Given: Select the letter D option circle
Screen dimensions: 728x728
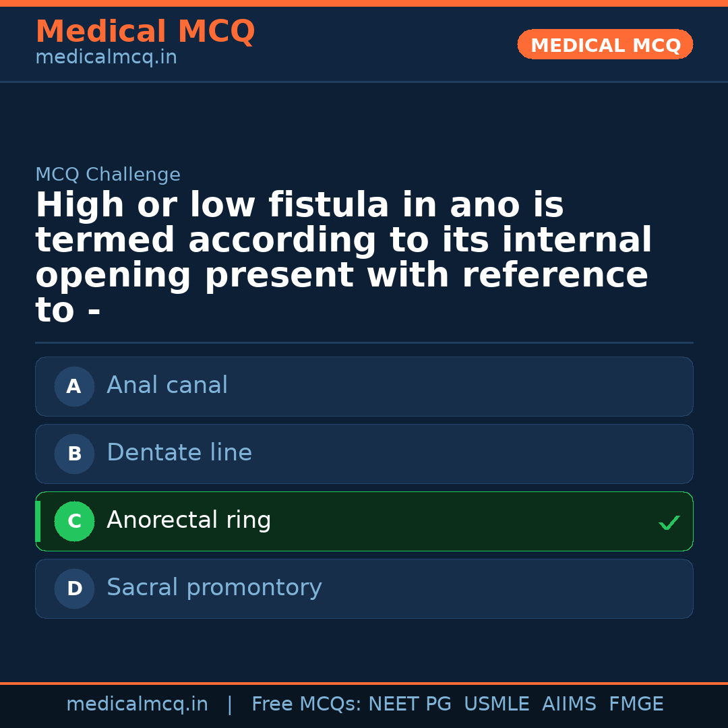Looking at the screenshot, I should coord(74,588).
